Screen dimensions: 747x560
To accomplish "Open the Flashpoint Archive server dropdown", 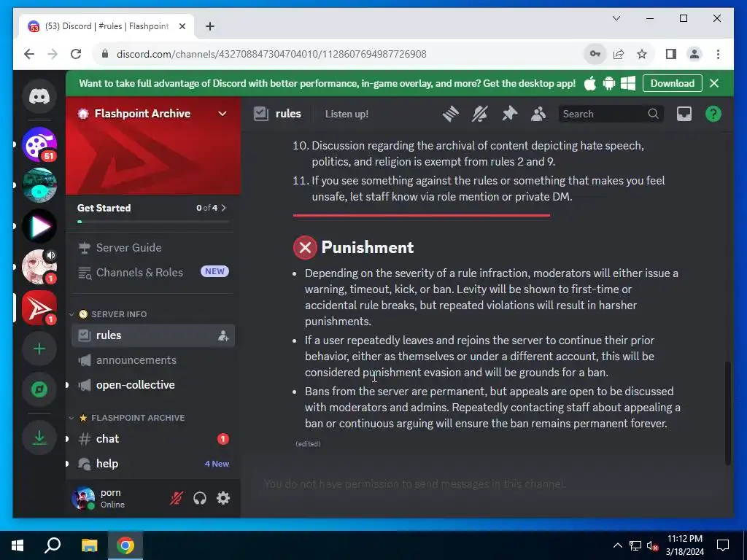I will pyautogui.click(x=222, y=113).
